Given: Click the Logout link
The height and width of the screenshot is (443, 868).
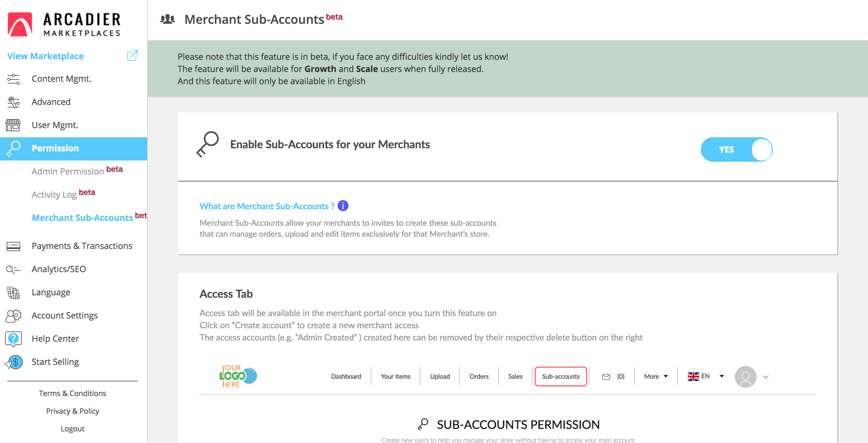Looking at the screenshot, I should coord(72,429).
